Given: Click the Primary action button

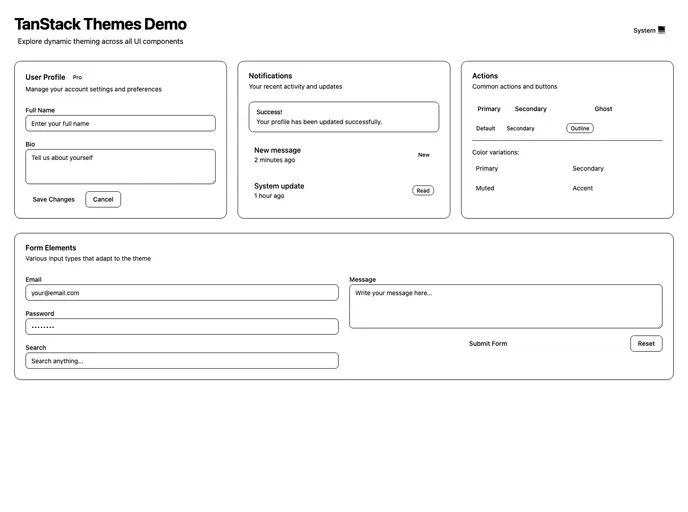Looking at the screenshot, I should pyautogui.click(x=489, y=109).
